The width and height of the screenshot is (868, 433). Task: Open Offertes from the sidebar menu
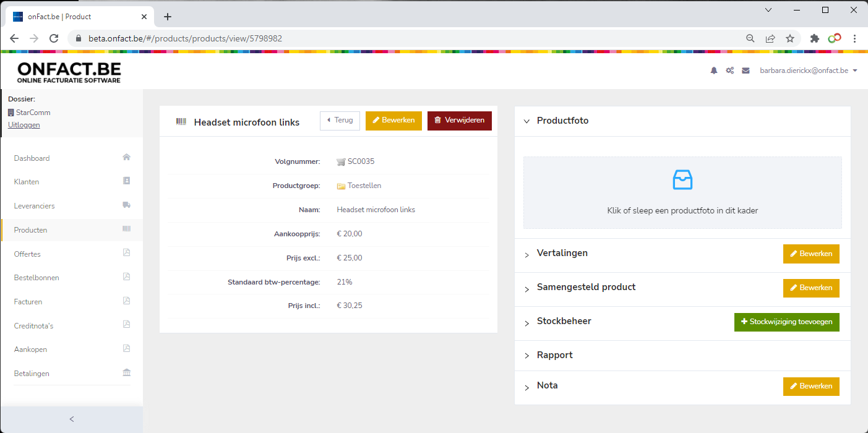point(27,254)
